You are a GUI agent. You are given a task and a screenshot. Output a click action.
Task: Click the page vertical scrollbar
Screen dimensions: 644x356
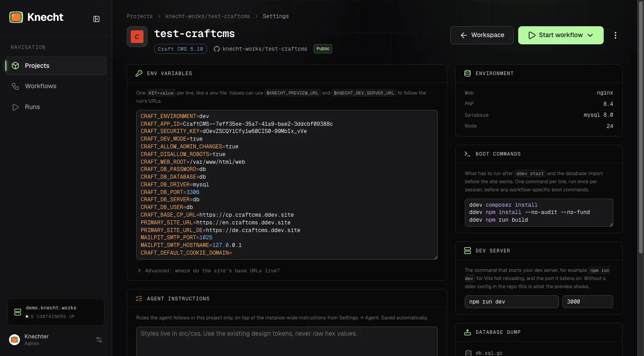(x=641, y=127)
